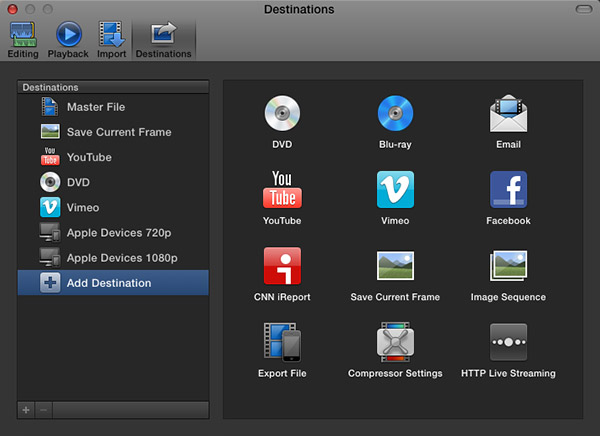Select Save Current Frame icon in grid
600x436 pixels.
pyautogui.click(x=395, y=266)
